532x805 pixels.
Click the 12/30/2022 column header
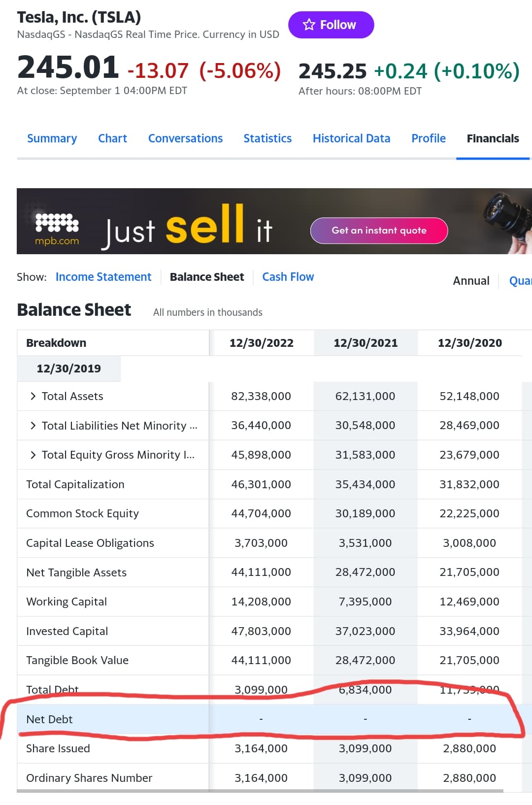pos(261,343)
